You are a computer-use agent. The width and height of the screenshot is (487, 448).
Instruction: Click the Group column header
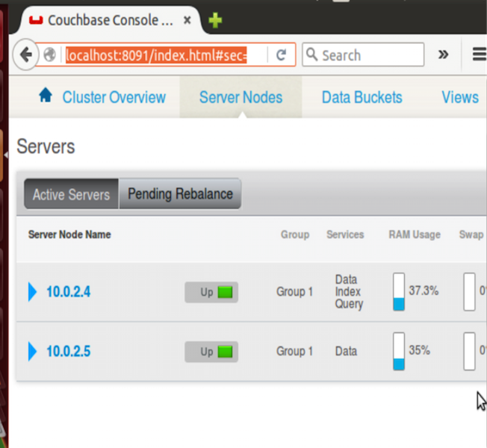click(x=295, y=234)
